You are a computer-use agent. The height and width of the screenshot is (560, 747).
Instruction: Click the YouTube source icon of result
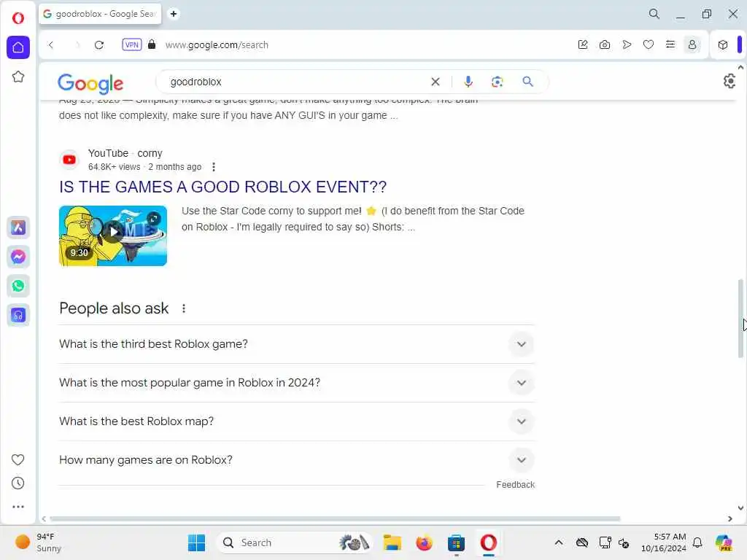tap(69, 160)
